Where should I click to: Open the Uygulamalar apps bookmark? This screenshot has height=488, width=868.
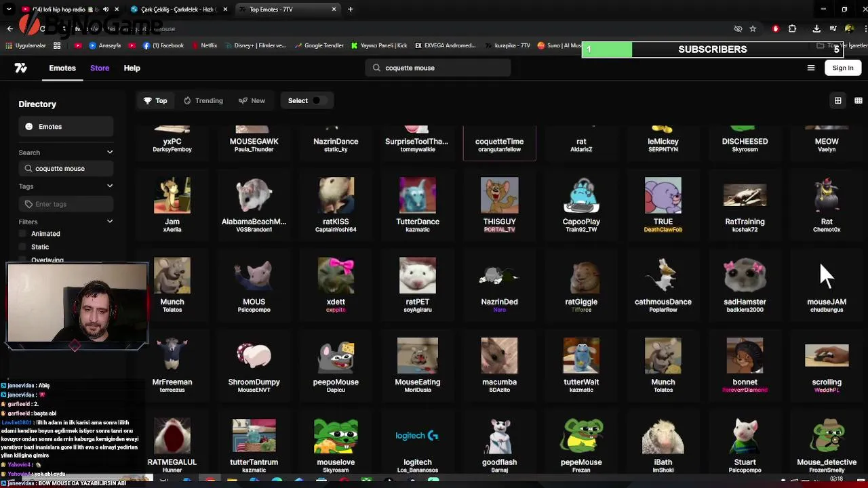[26, 45]
